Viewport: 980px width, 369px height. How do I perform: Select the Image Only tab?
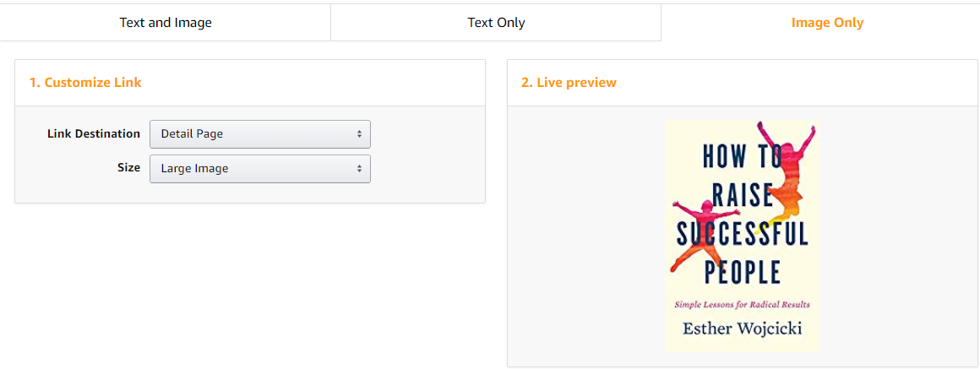[x=827, y=23]
